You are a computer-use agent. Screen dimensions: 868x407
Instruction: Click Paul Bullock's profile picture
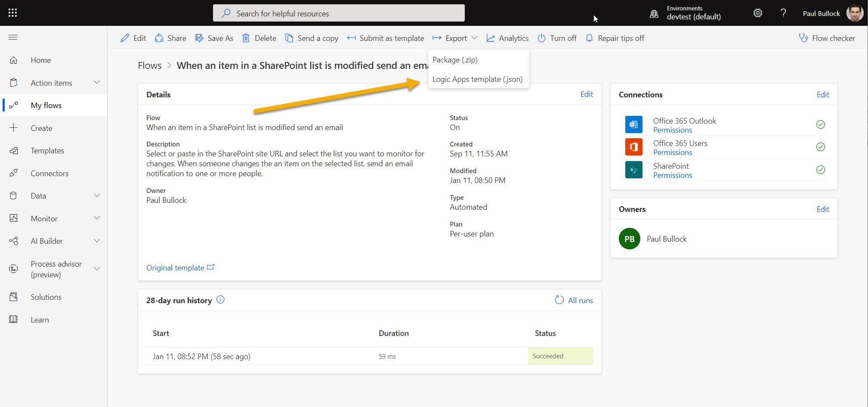pyautogui.click(x=854, y=13)
